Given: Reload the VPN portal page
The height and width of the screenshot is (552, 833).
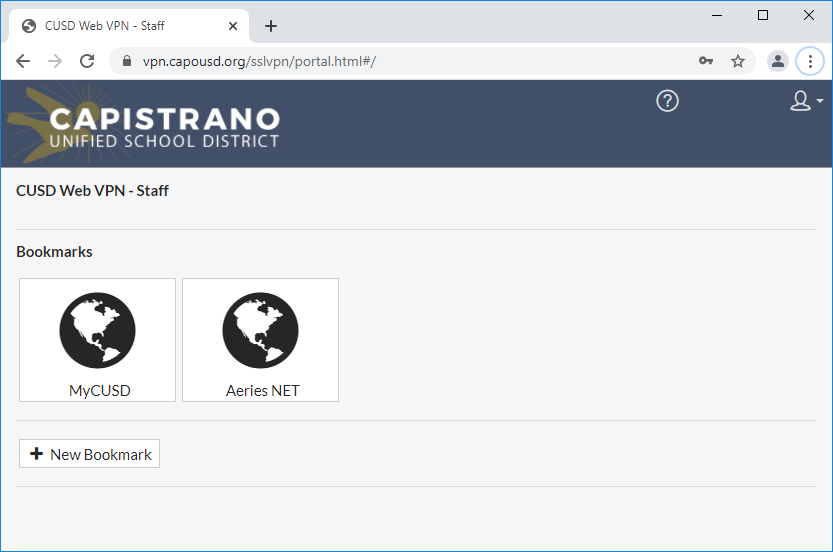Looking at the screenshot, I should [87, 61].
